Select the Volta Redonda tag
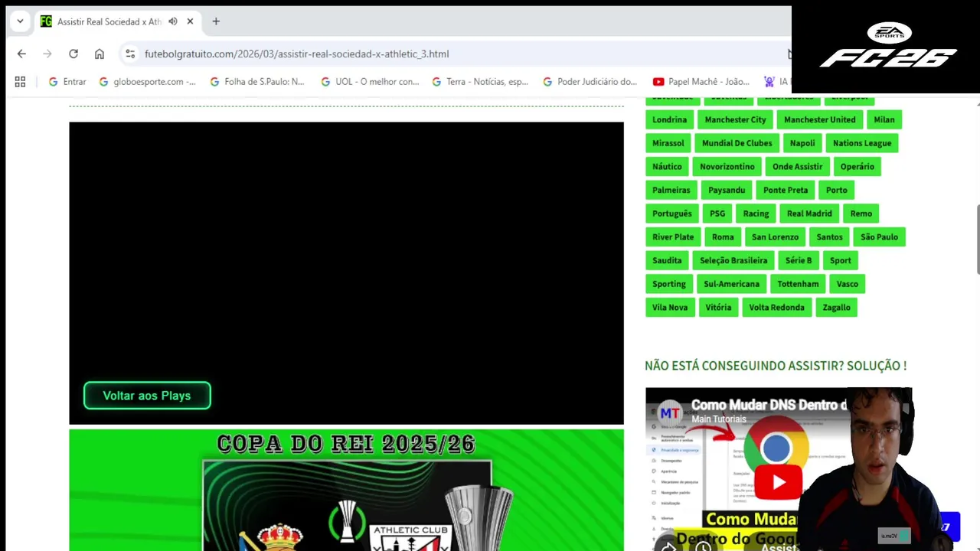The height and width of the screenshot is (551, 980). (776, 308)
